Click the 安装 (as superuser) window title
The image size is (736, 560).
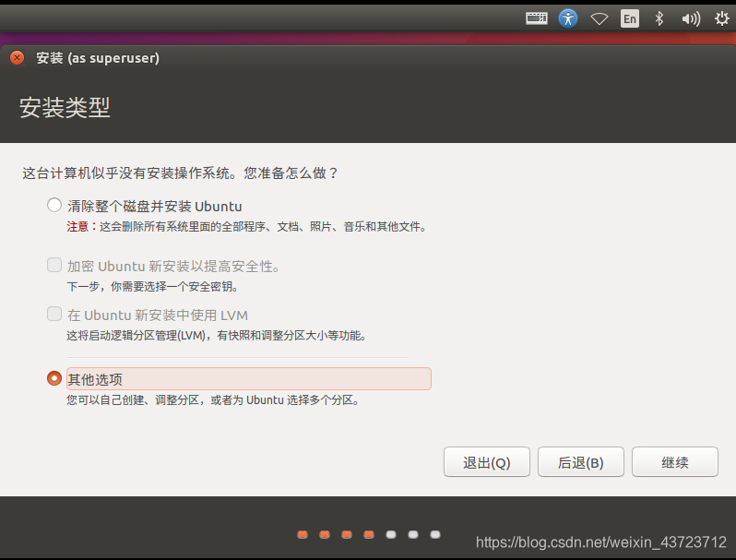click(x=98, y=58)
